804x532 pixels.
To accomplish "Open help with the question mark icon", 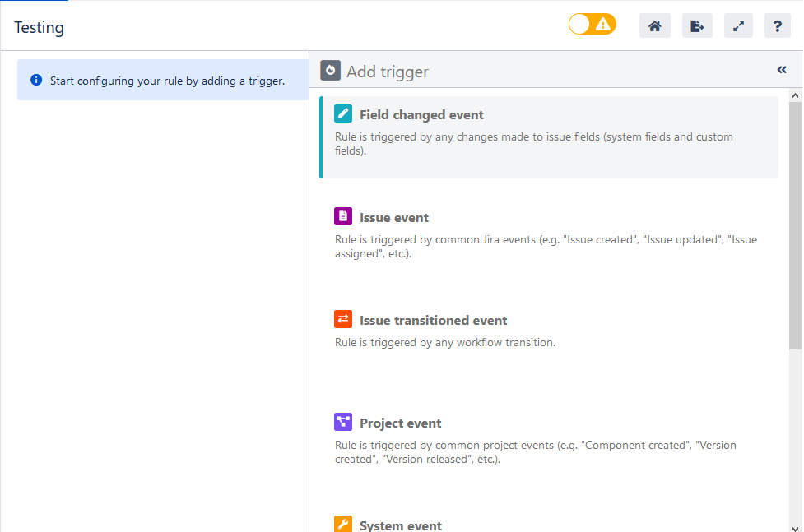I will pos(777,26).
